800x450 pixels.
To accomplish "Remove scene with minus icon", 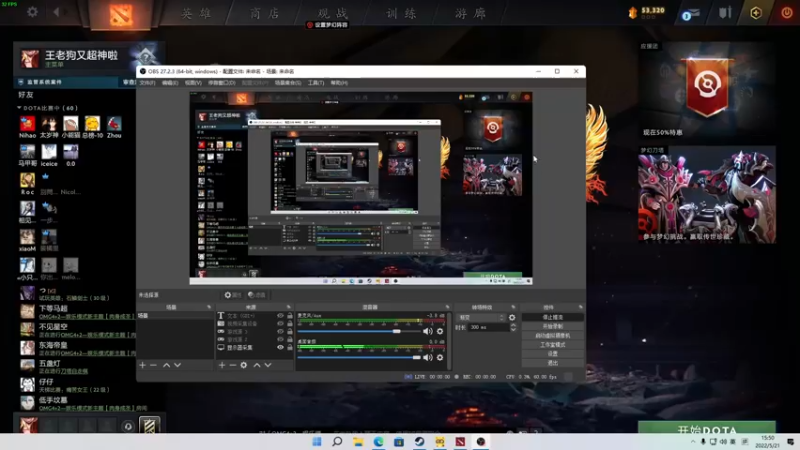I will 153,365.
